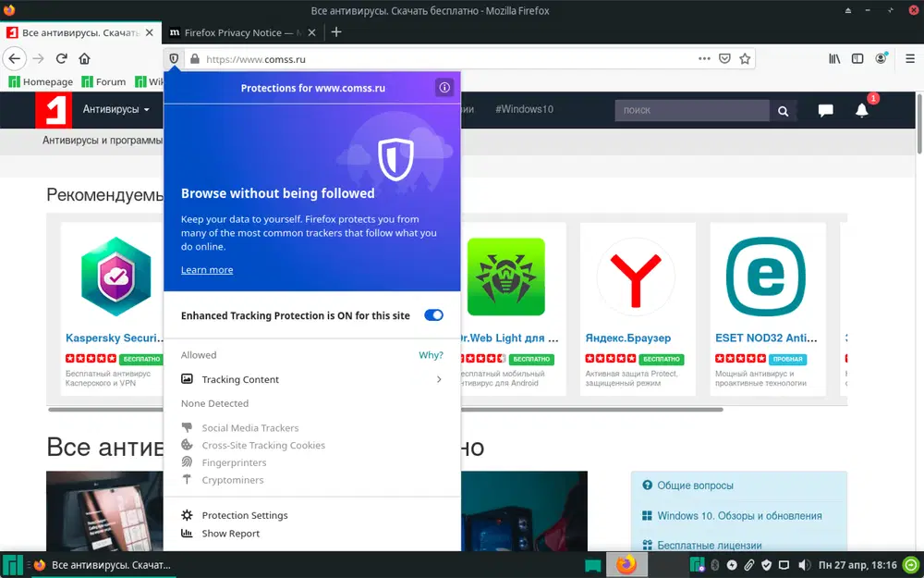The image size is (924, 578).
Task: Bookmark this page with the star icon
Action: [745, 58]
